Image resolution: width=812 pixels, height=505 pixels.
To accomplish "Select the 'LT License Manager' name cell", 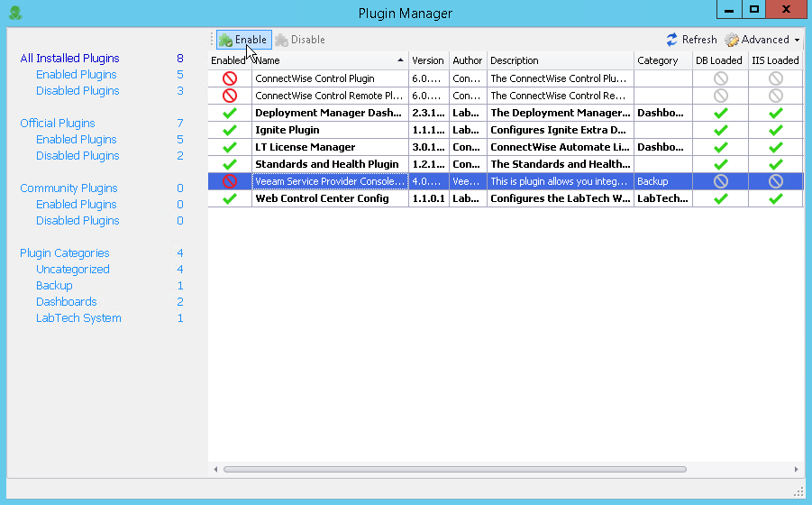I will [x=330, y=147].
